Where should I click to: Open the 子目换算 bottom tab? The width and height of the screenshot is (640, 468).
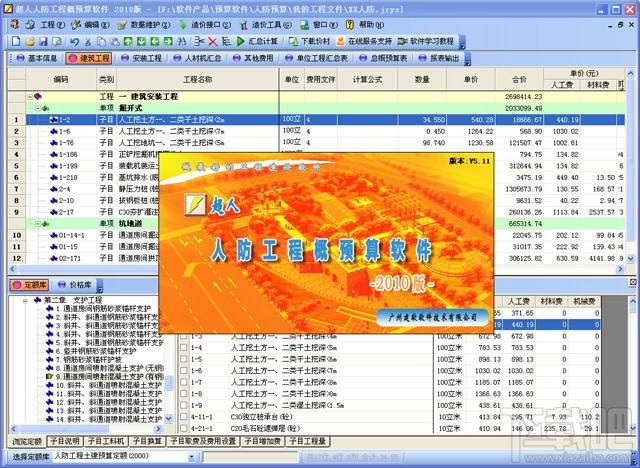pyautogui.click(x=148, y=441)
